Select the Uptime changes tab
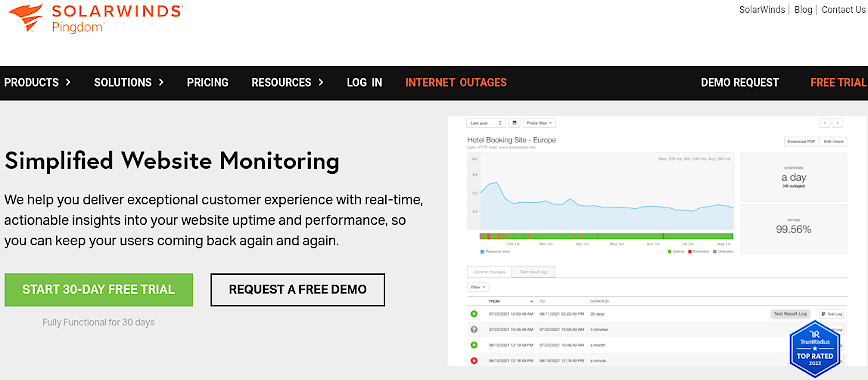Image resolution: width=868 pixels, height=380 pixels. click(489, 272)
